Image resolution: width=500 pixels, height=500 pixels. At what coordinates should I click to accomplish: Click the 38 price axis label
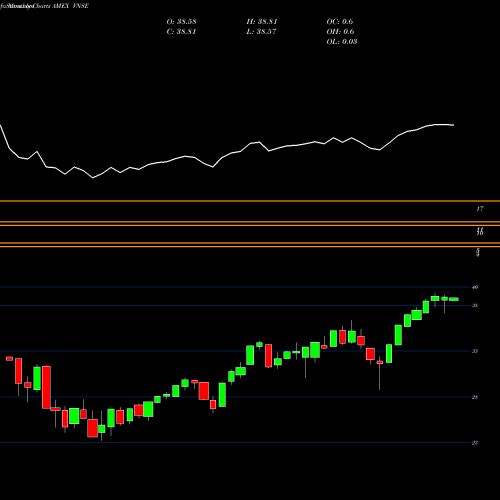(x=475, y=305)
